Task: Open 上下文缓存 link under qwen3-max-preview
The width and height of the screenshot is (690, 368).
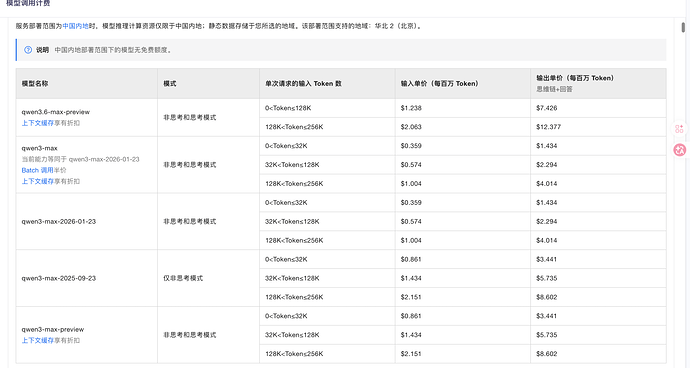Action: coord(38,340)
